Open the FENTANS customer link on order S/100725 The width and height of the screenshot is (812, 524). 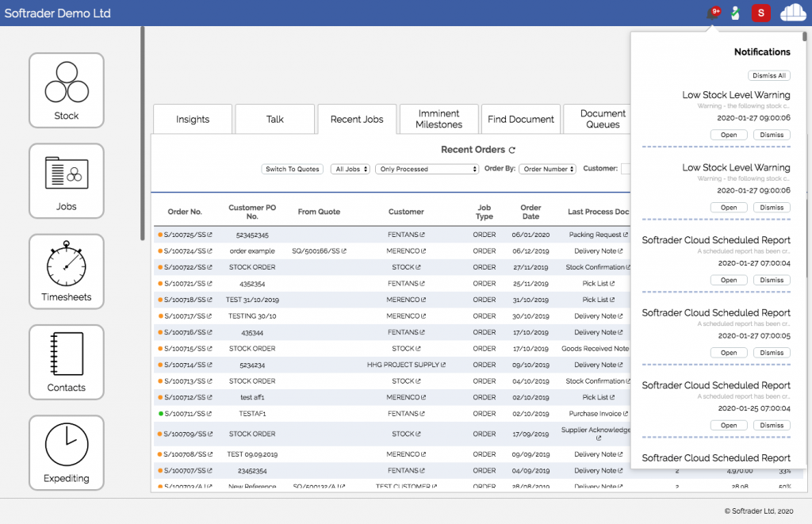coord(405,235)
